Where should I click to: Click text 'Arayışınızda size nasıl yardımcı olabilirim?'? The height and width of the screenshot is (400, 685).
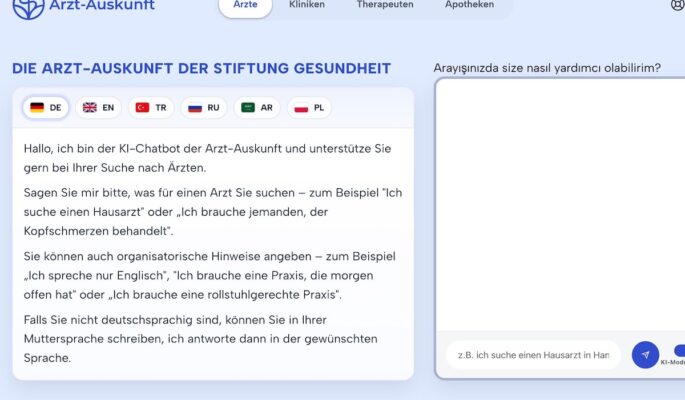click(x=547, y=68)
